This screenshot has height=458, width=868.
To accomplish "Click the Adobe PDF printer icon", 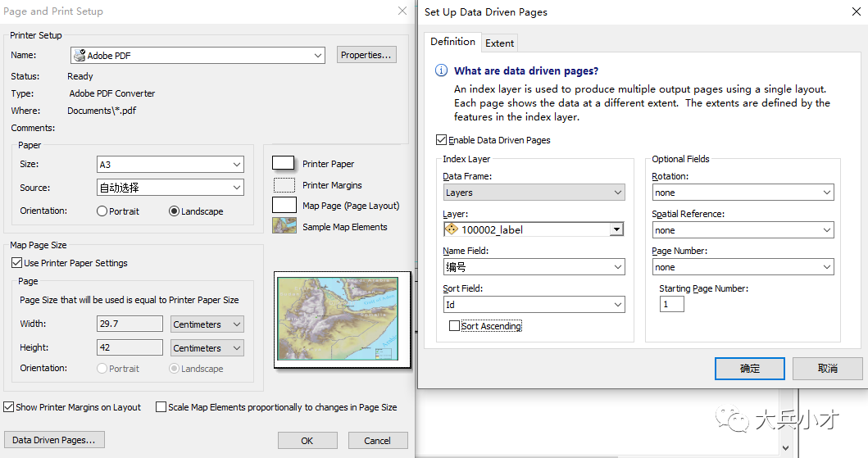I will pyautogui.click(x=80, y=56).
